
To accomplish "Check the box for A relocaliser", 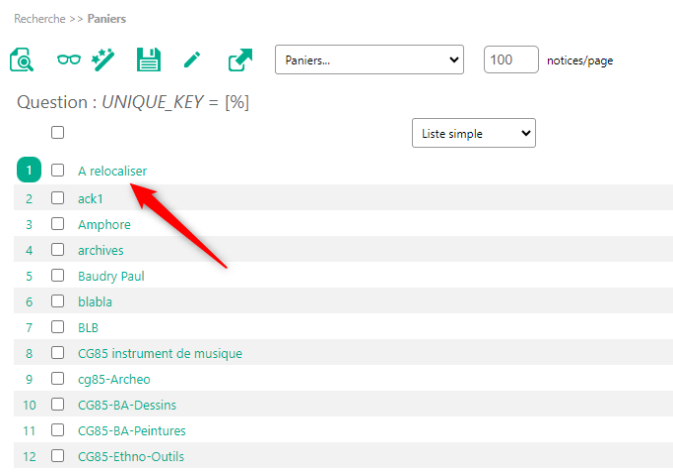I will point(58,171).
